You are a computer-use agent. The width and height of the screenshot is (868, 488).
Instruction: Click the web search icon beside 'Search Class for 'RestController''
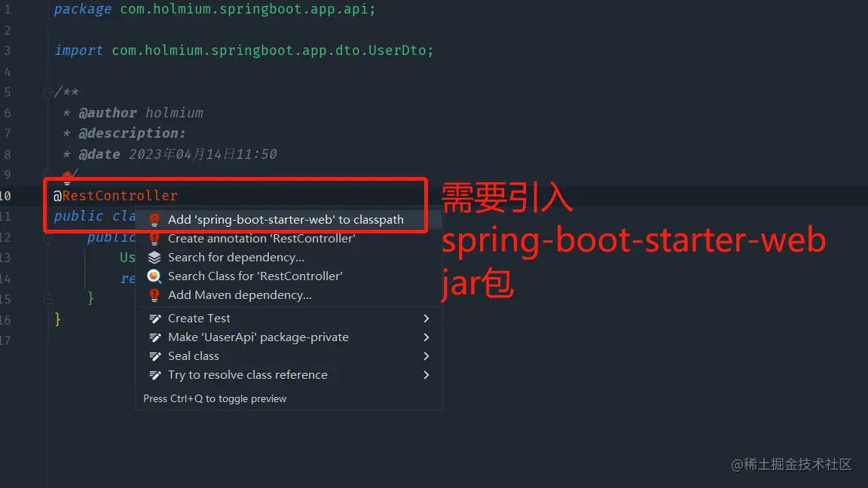154,276
